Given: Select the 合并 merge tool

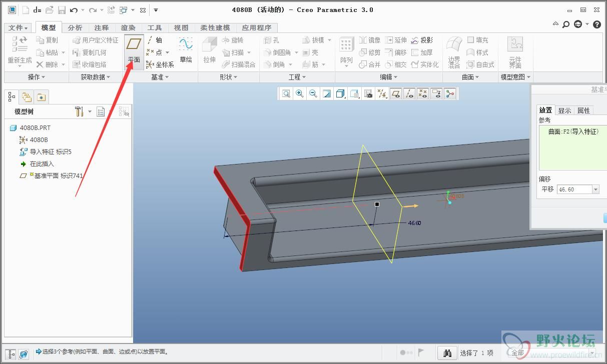Looking at the screenshot, I should click(370, 64).
